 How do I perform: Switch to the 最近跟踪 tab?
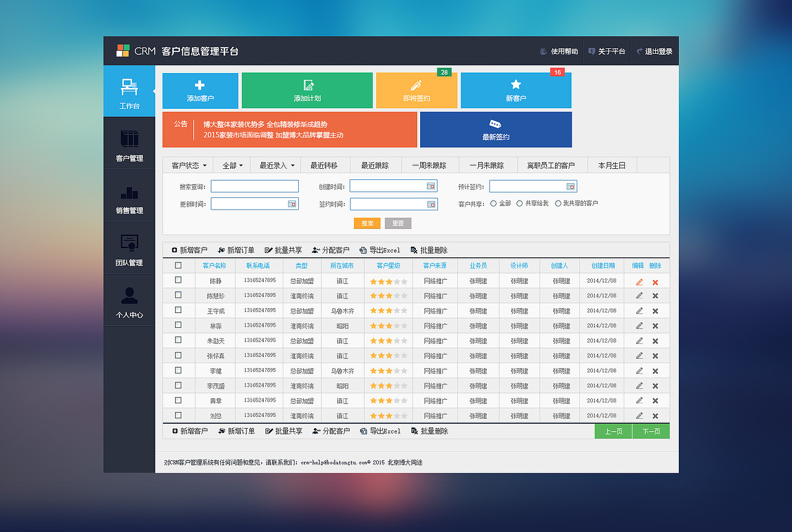pos(375,165)
